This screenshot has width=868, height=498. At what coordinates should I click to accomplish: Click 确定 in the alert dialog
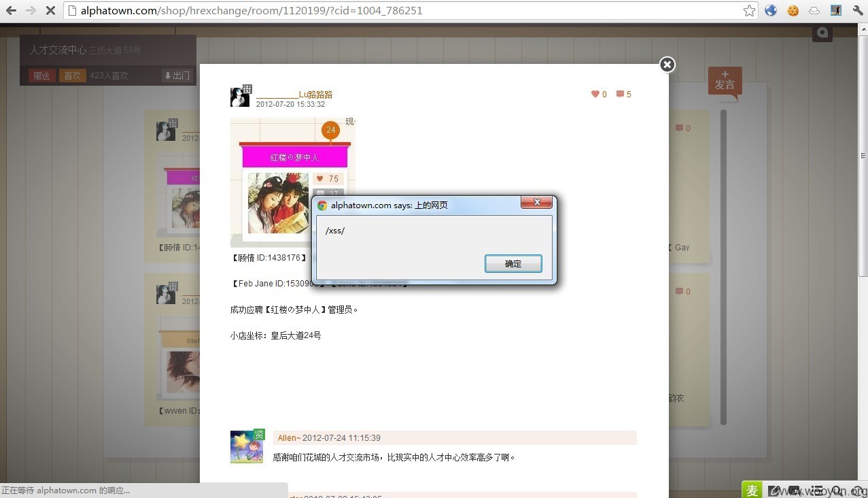coord(513,264)
